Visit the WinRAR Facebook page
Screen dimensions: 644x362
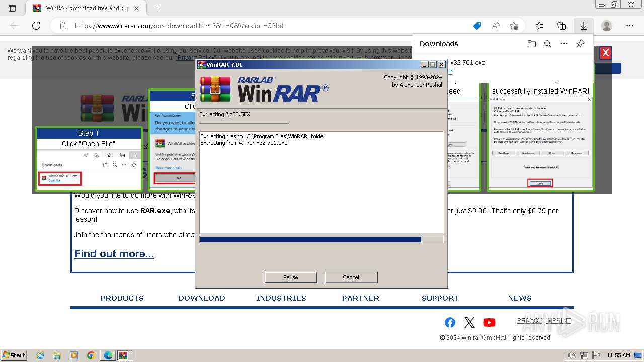tap(450, 322)
